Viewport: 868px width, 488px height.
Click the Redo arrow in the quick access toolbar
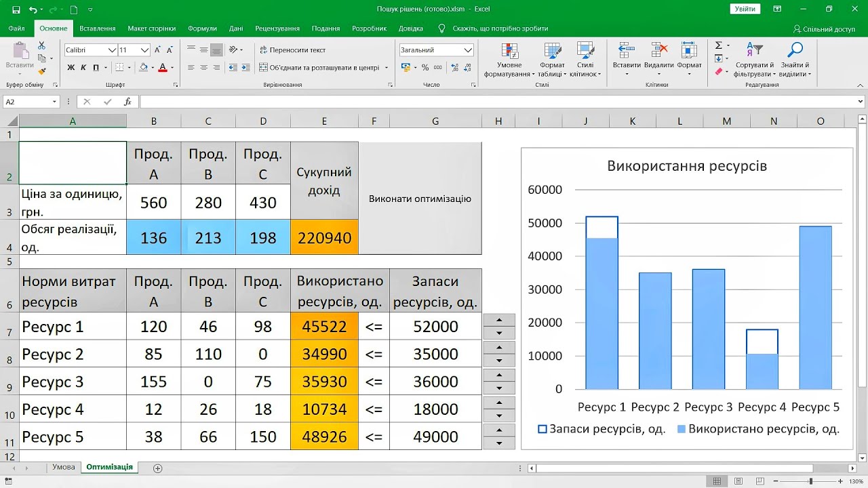pos(54,9)
